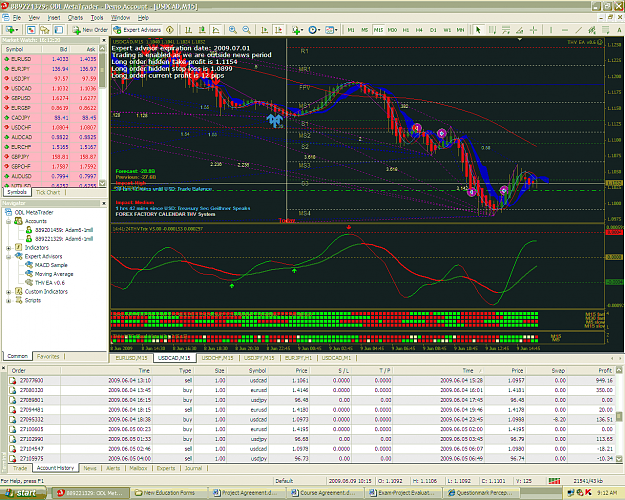The image size is (625, 500).
Task: Select the trendline drawing tool
Action: click(579, 30)
